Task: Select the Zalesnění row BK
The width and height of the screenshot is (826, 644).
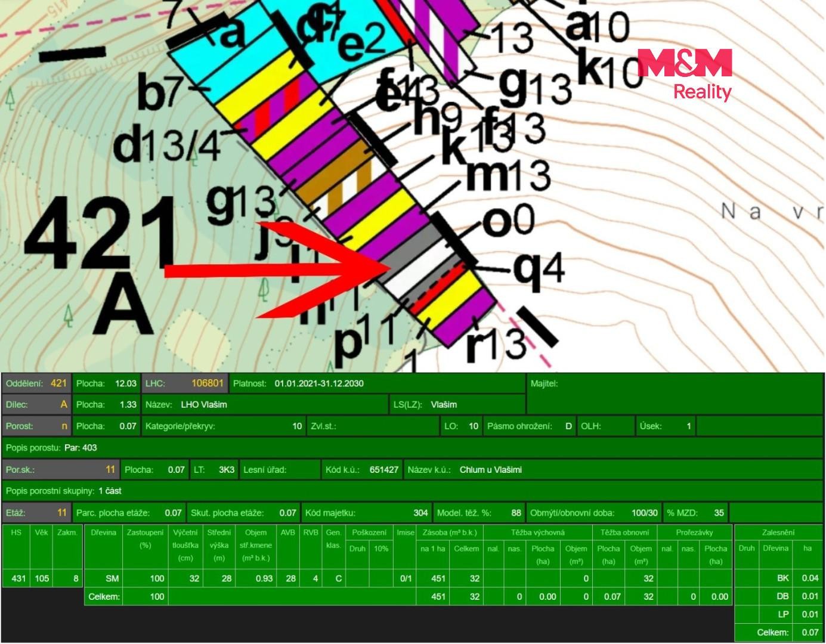Action: click(778, 578)
